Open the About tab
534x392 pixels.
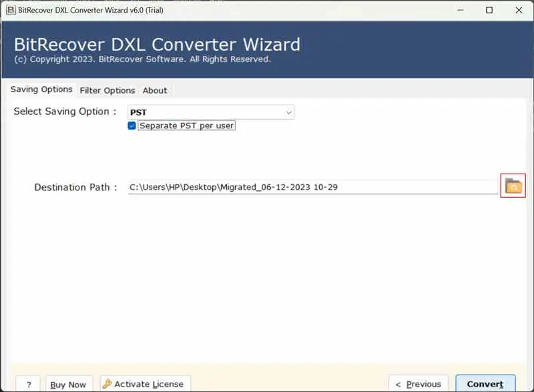pos(155,90)
